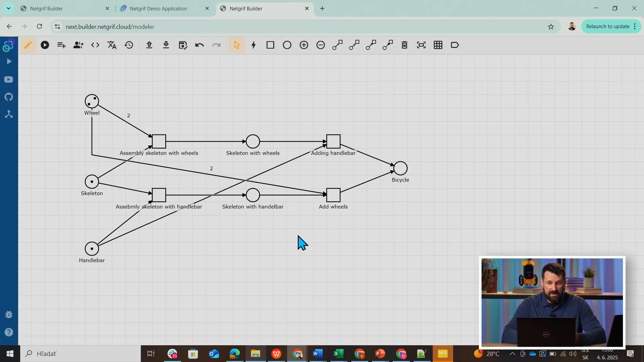Select the circle place tool
The height and width of the screenshot is (362, 644).
287,45
